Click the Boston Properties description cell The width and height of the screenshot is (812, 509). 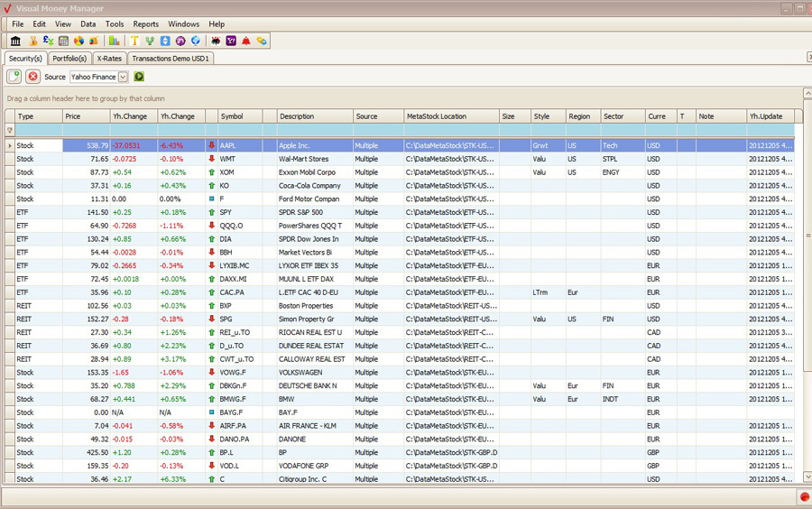[x=315, y=306]
